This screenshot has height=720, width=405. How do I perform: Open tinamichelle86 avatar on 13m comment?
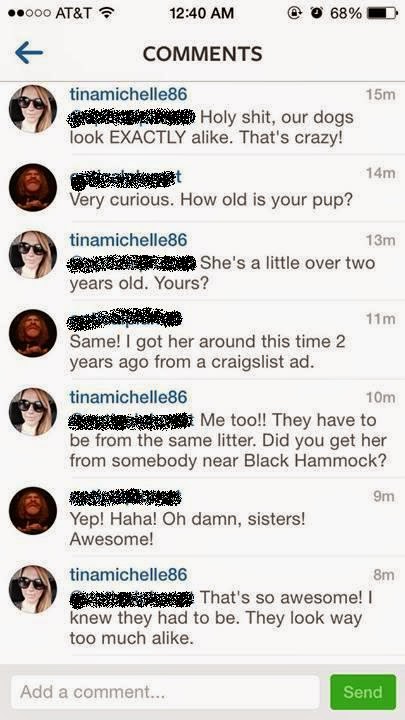click(33, 254)
